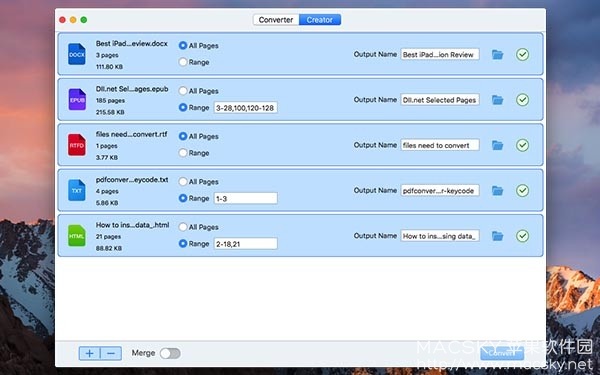The width and height of the screenshot is (600, 375).
Task: Switch to the Converter tab
Action: click(276, 20)
